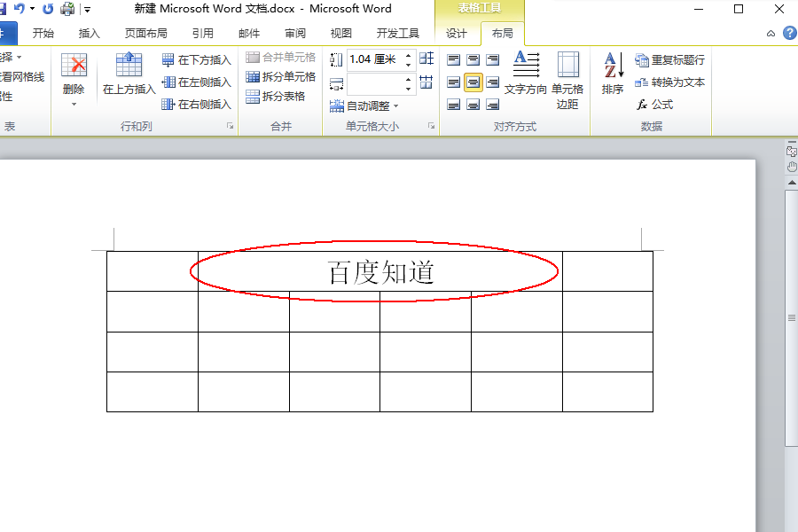
Task: Increase row height with up stepper
Action: [408, 55]
